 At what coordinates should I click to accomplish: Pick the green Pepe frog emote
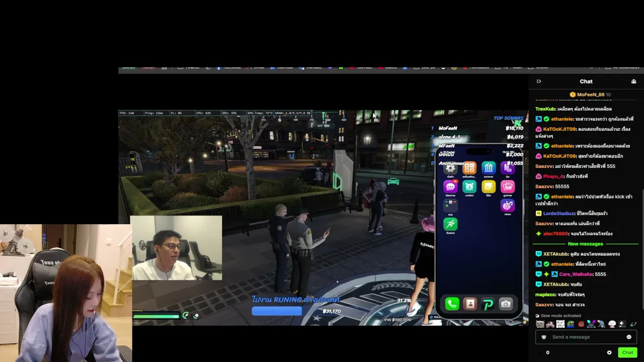571,324
